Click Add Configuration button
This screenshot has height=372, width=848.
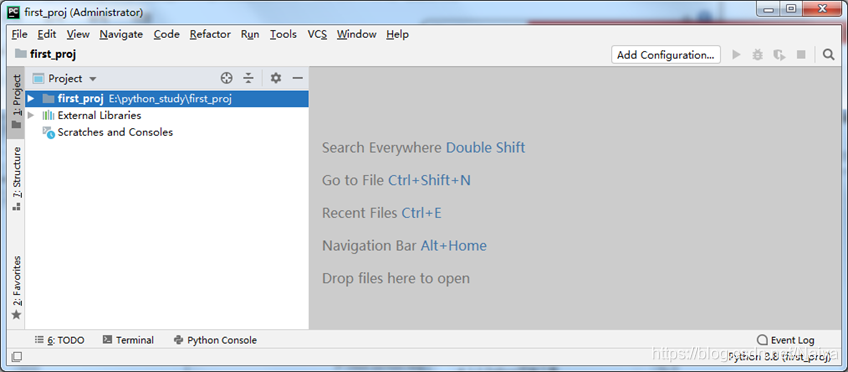click(666, 55)
